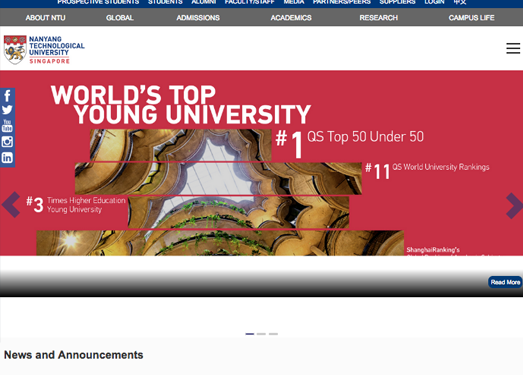Click the World's Top Young University banner

pyautogui.click(x=262, y=163)
